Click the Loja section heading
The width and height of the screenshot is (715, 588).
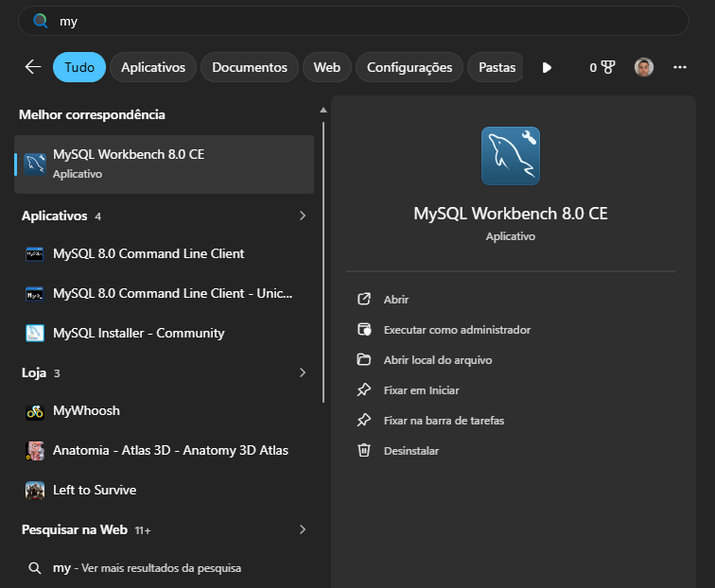pyautogui.click(x=34, y=372)
